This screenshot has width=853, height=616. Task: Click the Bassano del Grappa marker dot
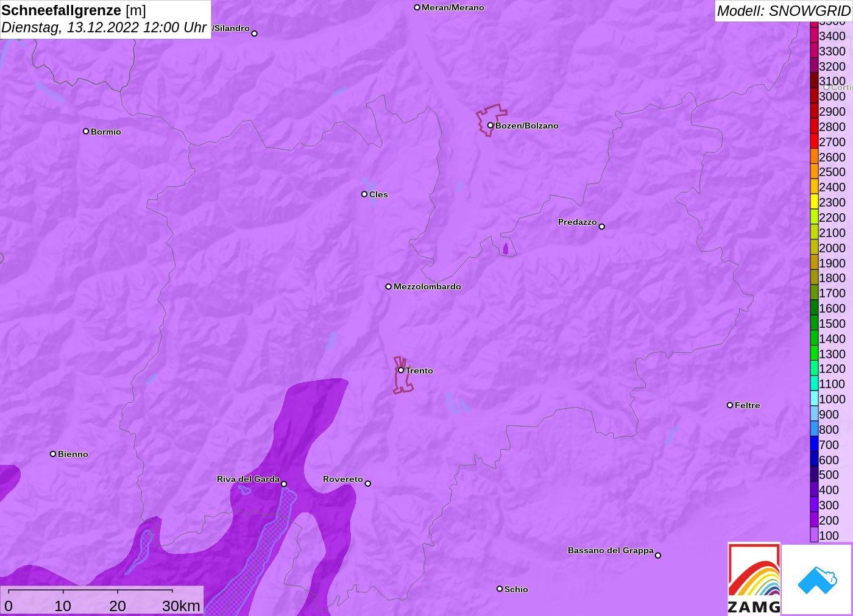click(658, 555)
